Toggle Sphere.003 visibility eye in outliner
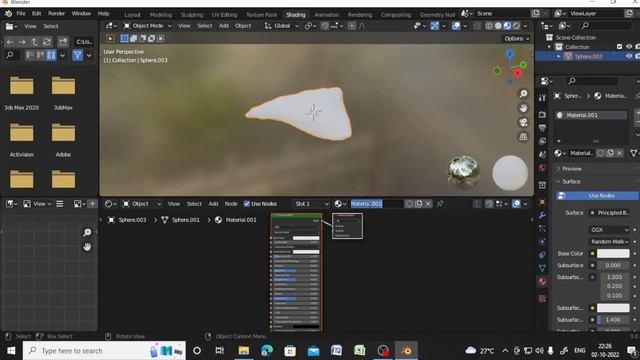Viewport: 640px width, 360px height. 629,56
